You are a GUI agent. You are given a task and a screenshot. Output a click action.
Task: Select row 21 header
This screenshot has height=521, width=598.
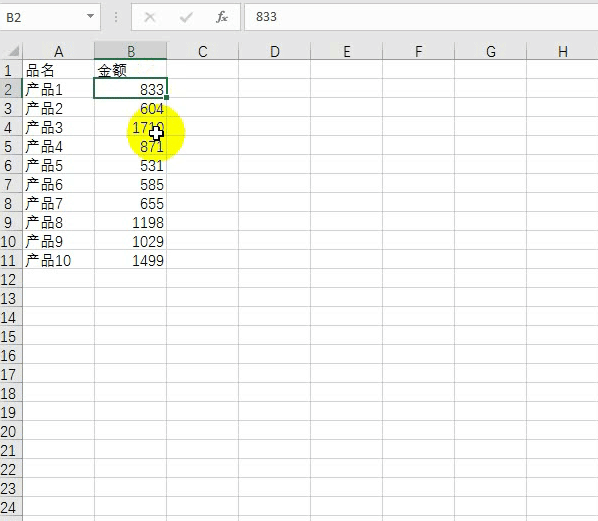[x=11, y=450]
